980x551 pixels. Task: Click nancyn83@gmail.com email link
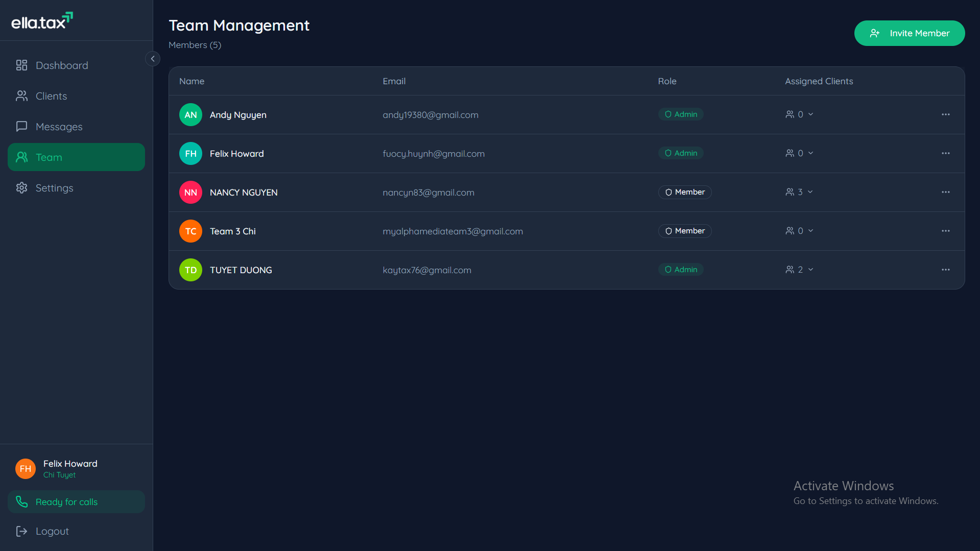point(428,193)
